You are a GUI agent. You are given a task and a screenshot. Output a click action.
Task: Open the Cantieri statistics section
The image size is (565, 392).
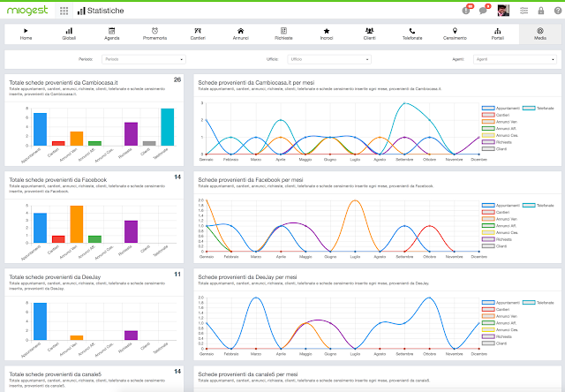point(198,34)
